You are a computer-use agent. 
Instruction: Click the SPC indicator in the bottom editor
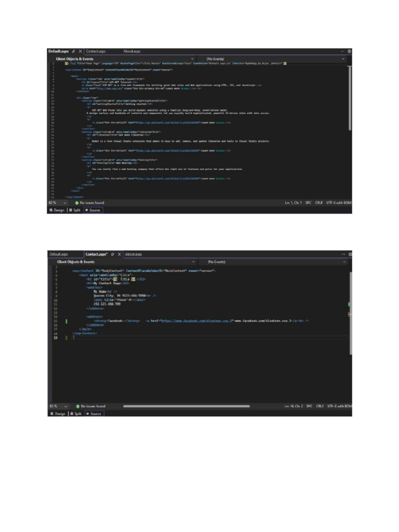[309, 406]
